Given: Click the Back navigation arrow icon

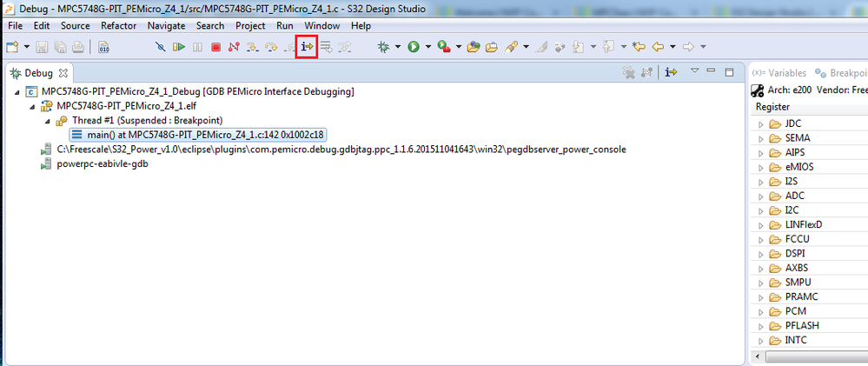Looking at the screenshot, I should pos(659,47).
